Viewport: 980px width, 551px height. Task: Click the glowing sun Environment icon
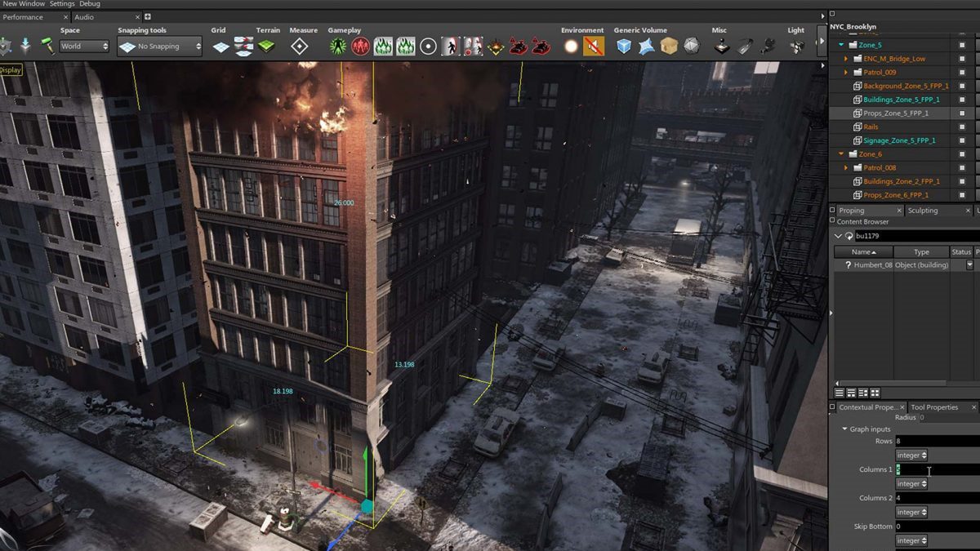click(x=572, y=47)
